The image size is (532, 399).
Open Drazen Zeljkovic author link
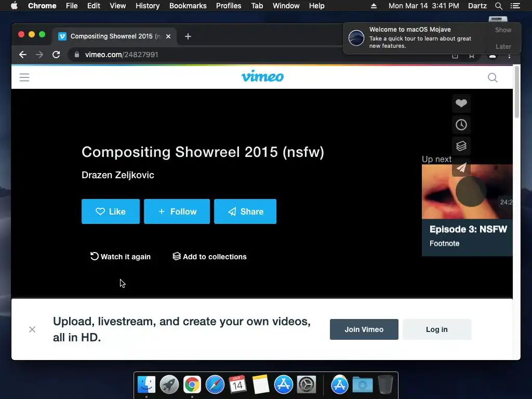coord(118,175)
